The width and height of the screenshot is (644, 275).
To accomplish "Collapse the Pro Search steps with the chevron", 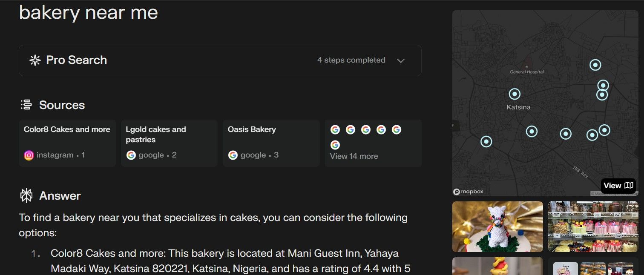I will 401,60.
